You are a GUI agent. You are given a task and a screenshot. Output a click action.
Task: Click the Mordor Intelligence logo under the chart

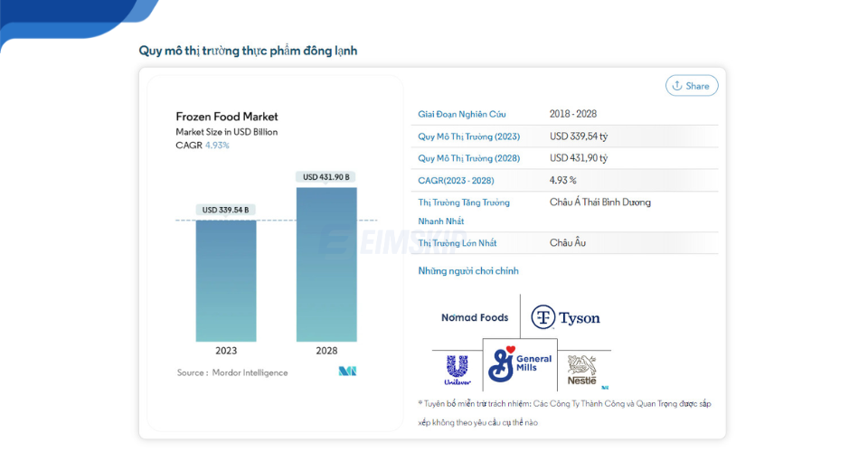pos(347,372)
